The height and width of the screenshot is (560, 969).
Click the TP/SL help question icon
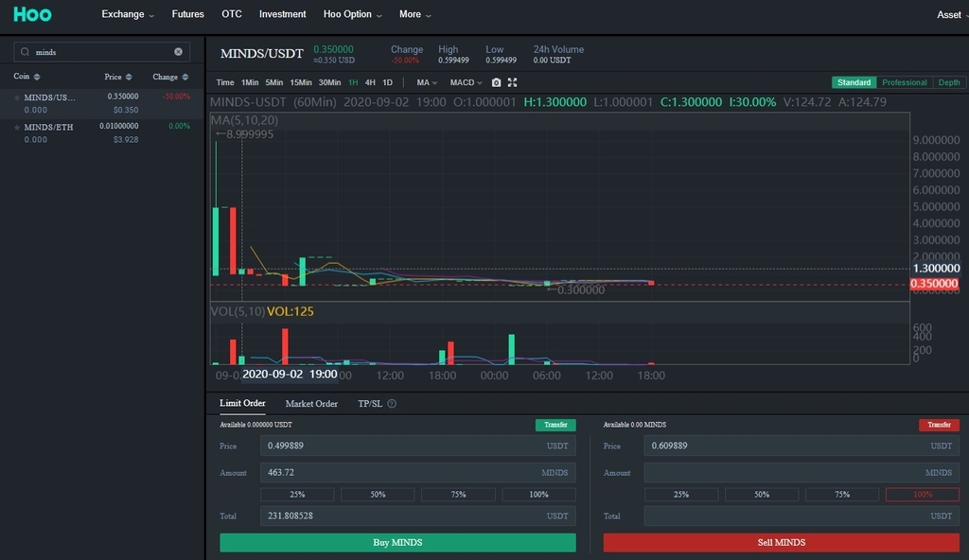[392, 404]
